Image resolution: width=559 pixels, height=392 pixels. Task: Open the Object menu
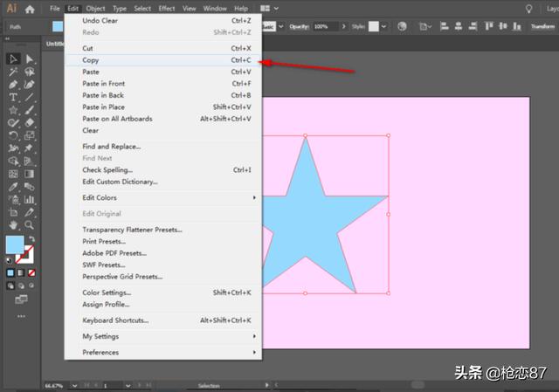[95, 9]
